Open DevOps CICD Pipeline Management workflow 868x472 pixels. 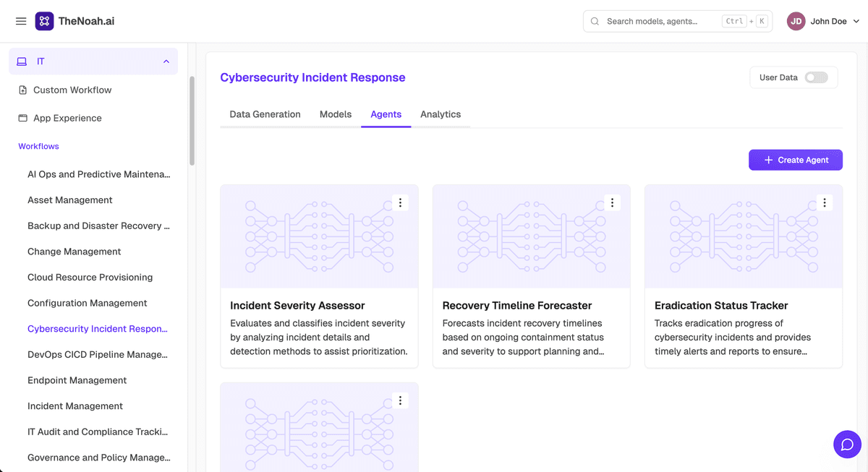click(x=98, y=354)
